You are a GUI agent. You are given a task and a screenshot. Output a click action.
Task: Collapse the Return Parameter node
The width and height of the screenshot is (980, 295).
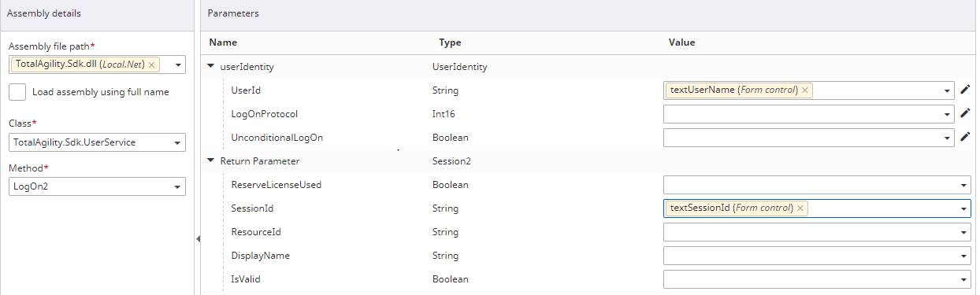tap(211, 161)
